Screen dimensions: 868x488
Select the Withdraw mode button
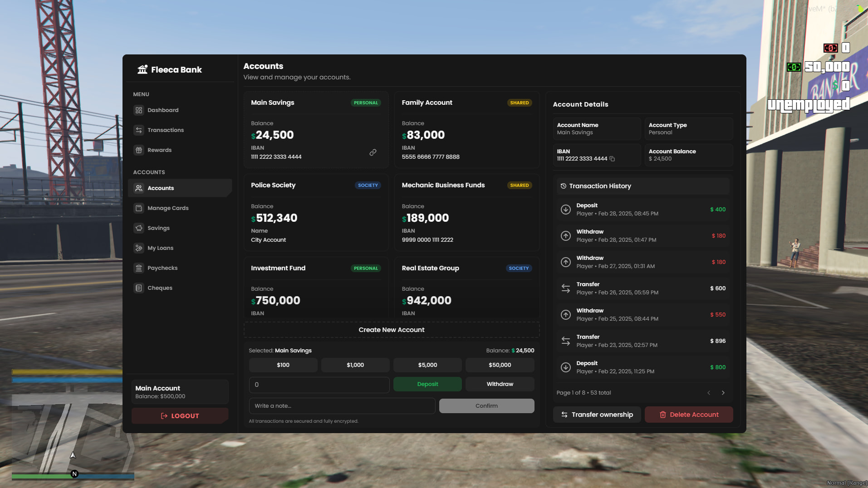500,384
